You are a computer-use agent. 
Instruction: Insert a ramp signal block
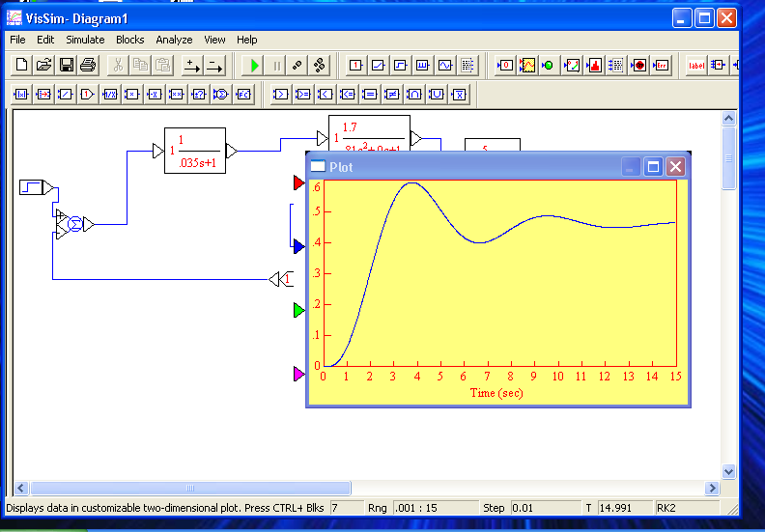tap(378, 66)
